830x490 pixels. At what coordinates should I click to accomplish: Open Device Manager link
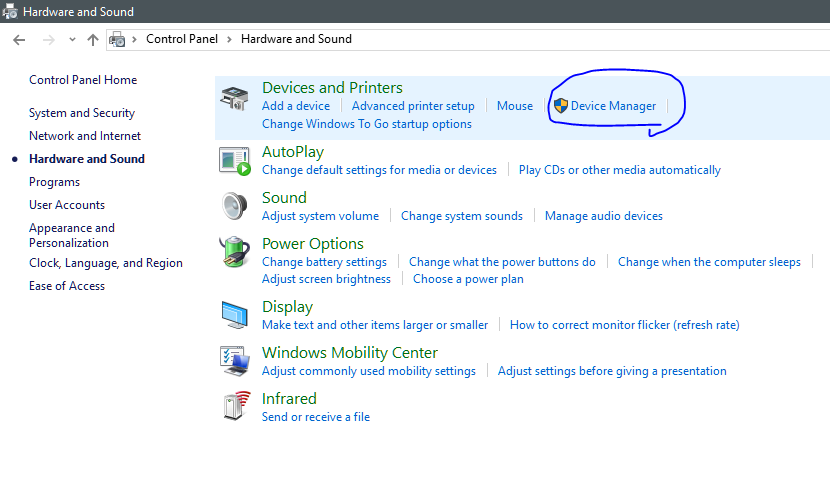pyautogui.click(x=613, y=106)
